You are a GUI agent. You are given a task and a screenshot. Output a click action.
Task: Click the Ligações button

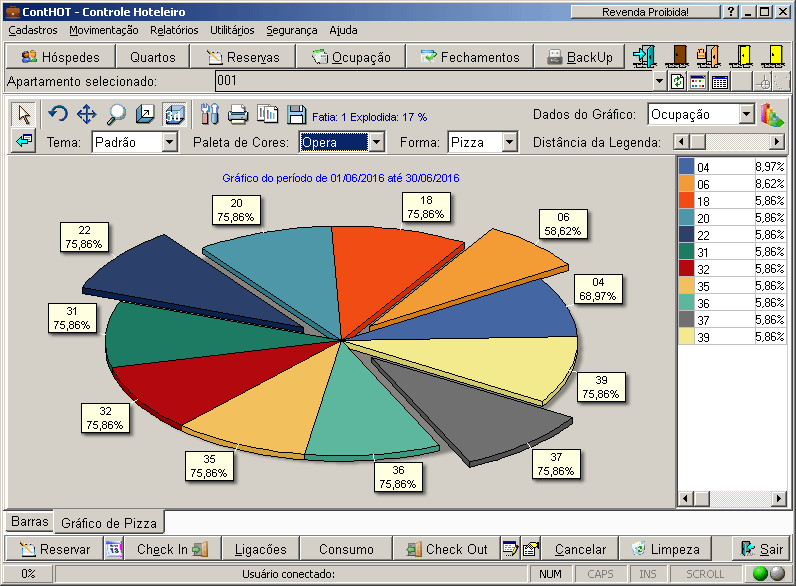click(260, 549)
